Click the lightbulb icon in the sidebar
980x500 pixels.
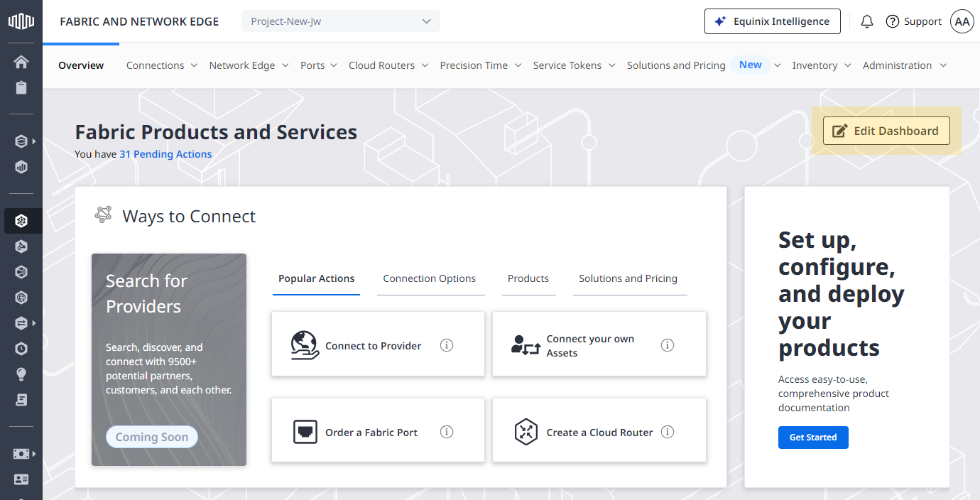21,374
